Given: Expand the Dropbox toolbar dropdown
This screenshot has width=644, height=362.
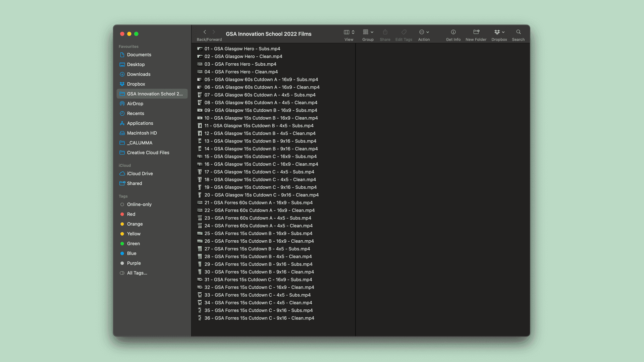Looking at the screenshot, I should [x=499, y=32].
